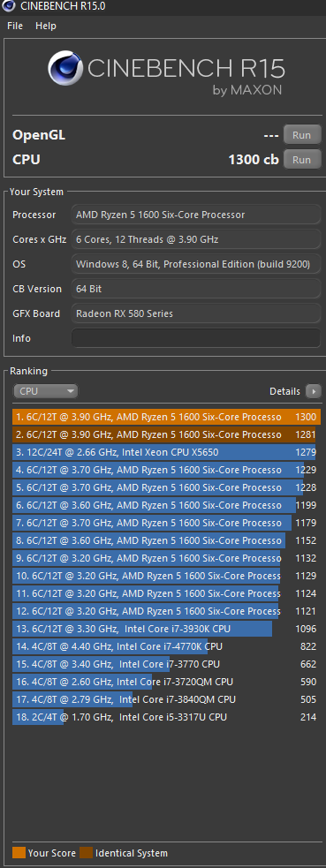Click the Details arrow button
Viewport: 326px width, 868px height.
coord(314,391)
